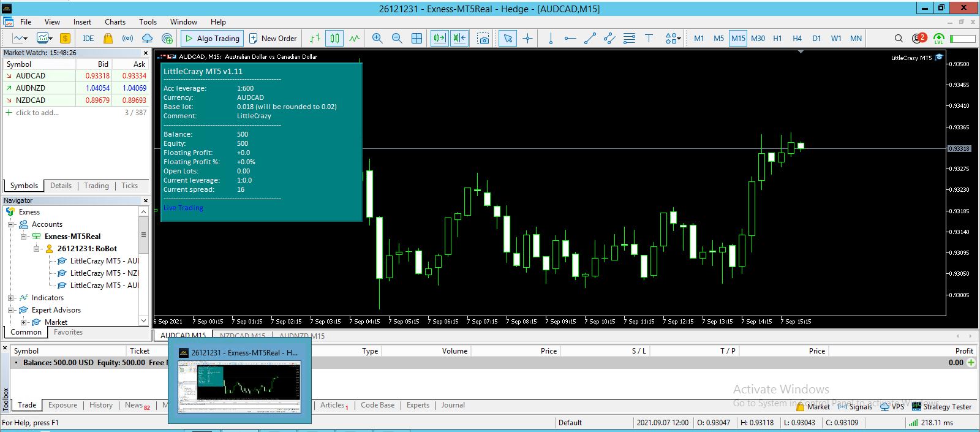Zoom out on the chart
The image size is (980, 432).
point(397,38)
